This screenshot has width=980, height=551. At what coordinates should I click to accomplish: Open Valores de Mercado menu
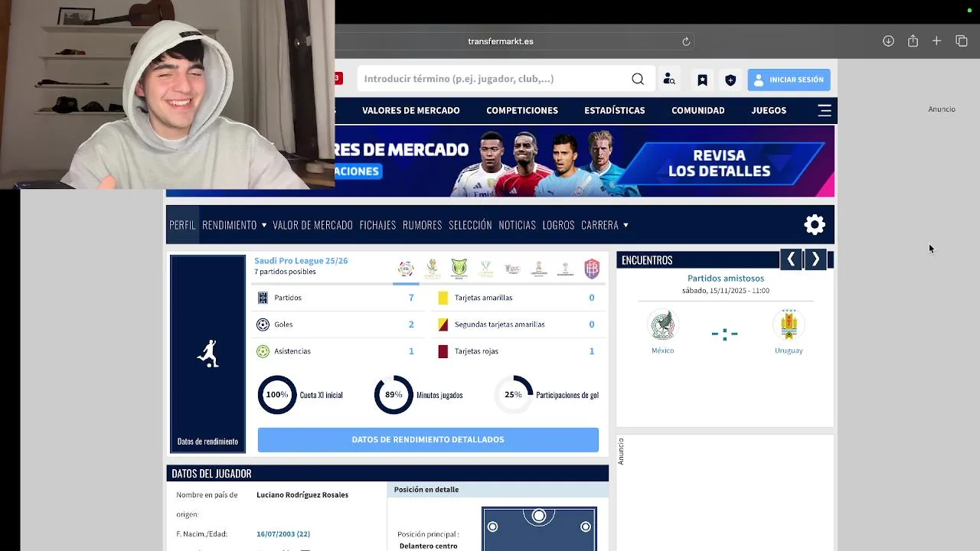point(411,110)
